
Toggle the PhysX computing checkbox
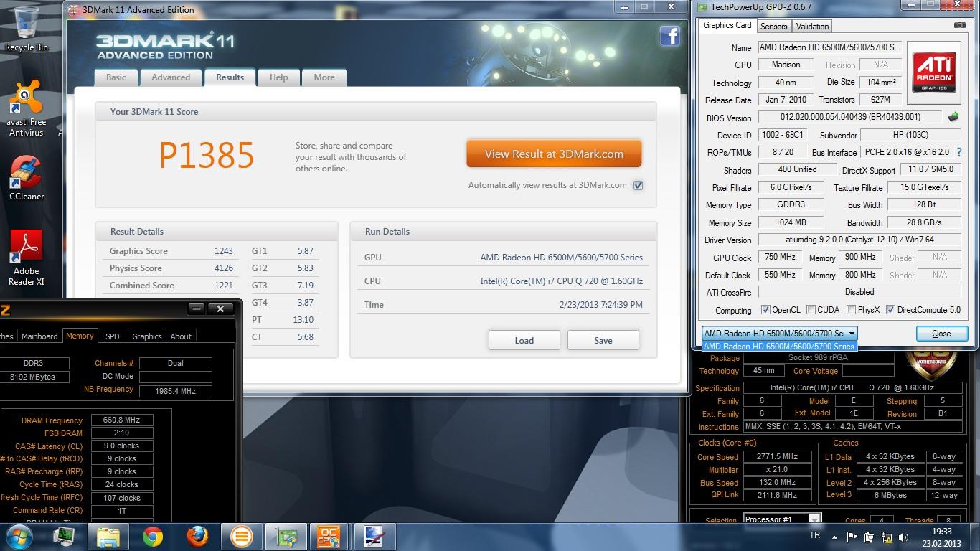pos(851,310)
